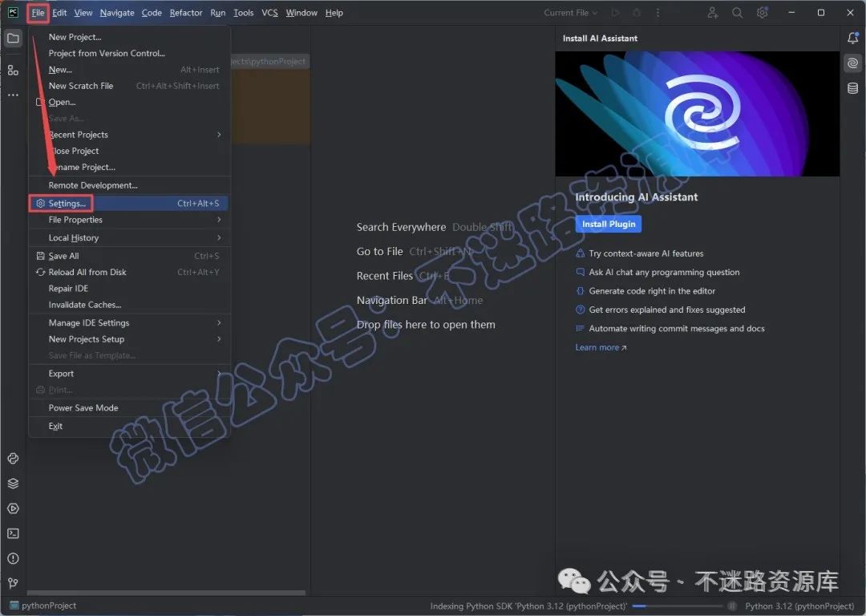Open the Navigate menu
The image size is (866, 616).
[x=117, y=13]
